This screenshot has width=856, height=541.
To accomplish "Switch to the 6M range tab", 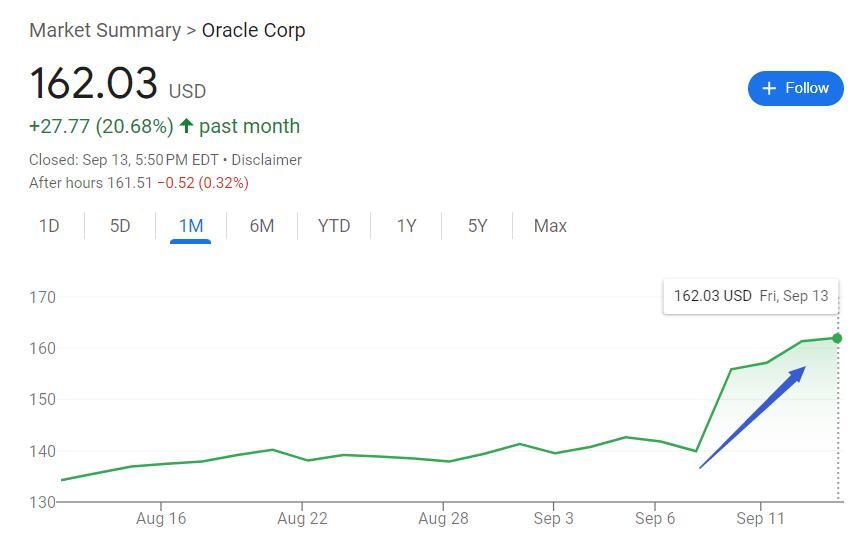I will pos(262,226).
